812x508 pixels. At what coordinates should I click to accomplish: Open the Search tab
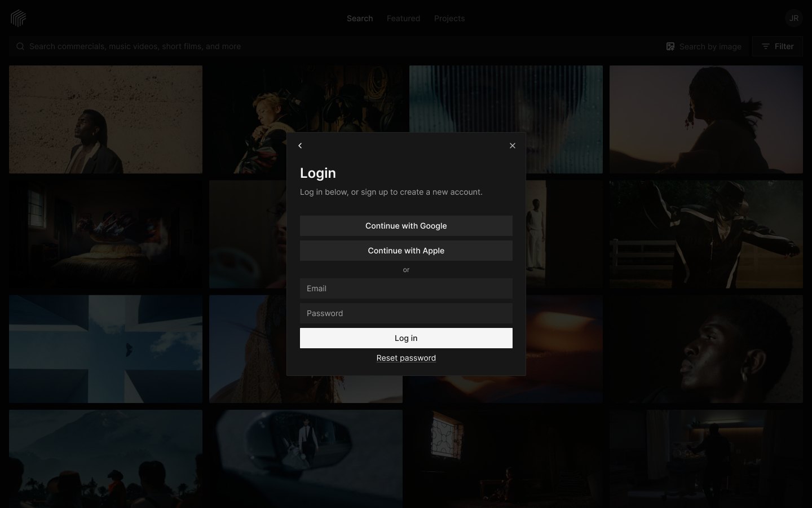[360, 19]
